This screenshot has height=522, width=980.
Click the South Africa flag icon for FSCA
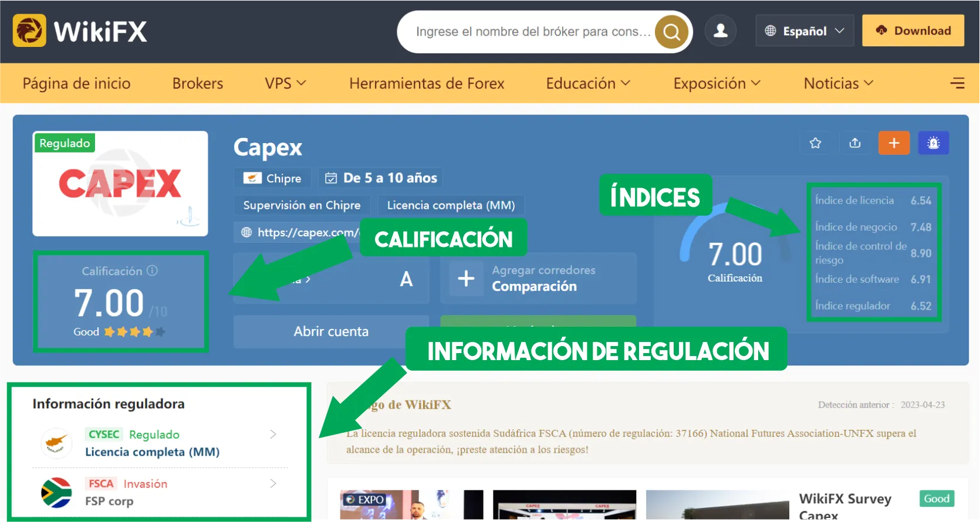pyautogui.click(x=56, y=492)
